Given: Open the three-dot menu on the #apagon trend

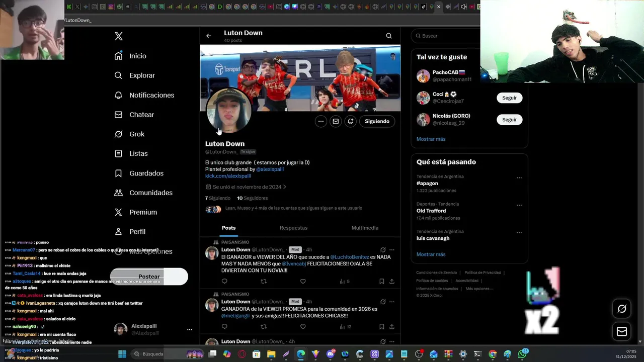Looking at the screenshot, I should tap(519, 177).
